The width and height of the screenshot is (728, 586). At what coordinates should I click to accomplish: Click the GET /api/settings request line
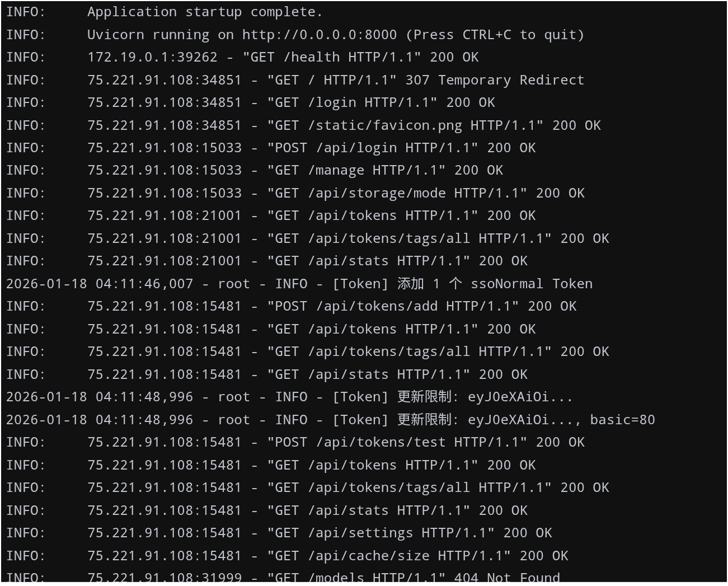(279, 533)
